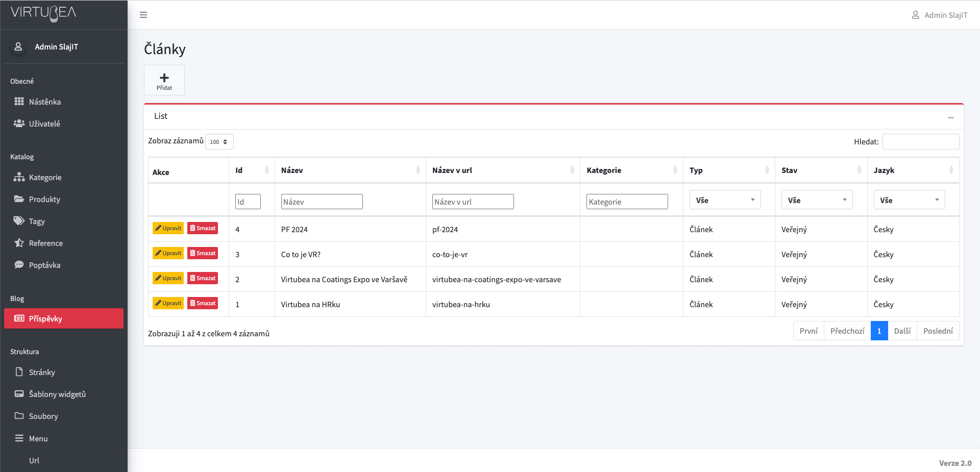Image resolution: width=980 pixels, height=472 pixels.
Task: Click the Hledat search field
Action: click(920, 142)
